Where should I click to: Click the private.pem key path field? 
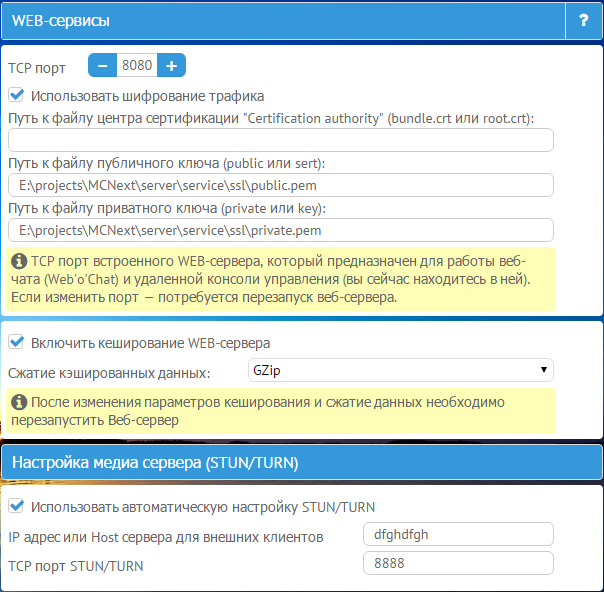(281, 230)
